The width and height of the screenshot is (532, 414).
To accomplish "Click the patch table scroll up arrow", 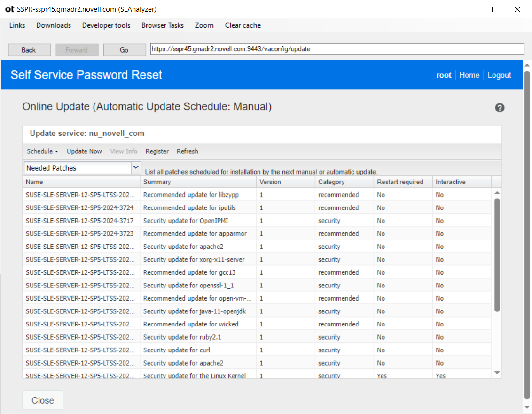I will pos(497,193).
